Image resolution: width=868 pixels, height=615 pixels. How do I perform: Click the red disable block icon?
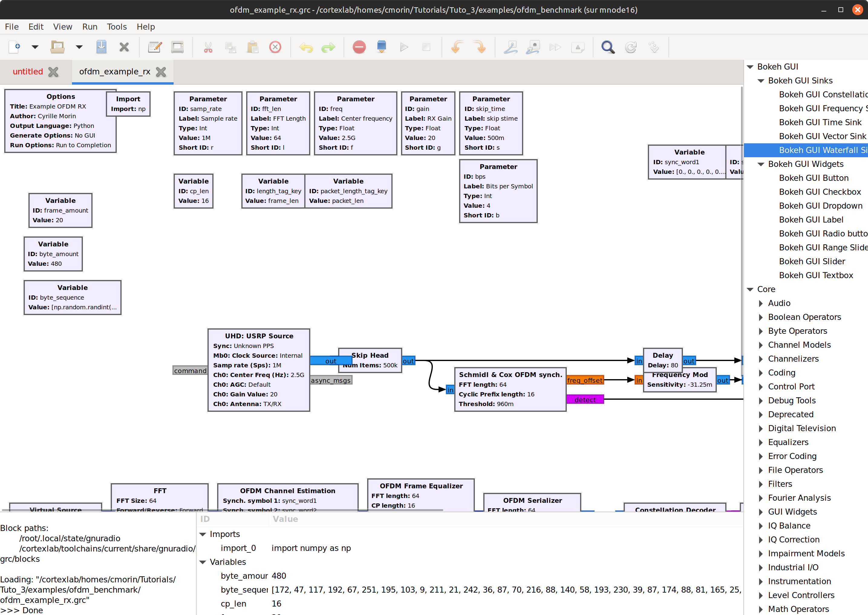[x=359, y=47]
